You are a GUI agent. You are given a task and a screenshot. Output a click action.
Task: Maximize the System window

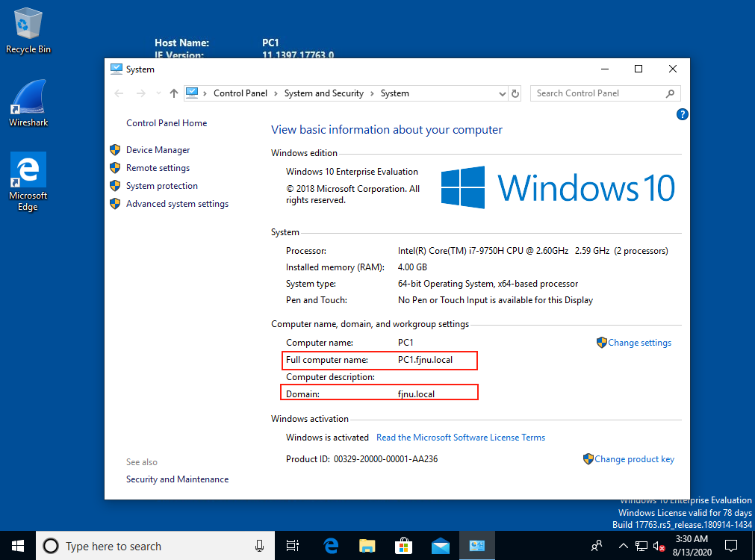click(x=639, y=69)
